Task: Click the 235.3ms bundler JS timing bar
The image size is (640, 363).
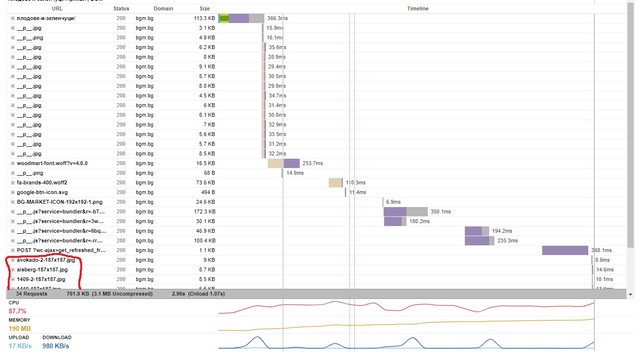Action: click(480, 241)
